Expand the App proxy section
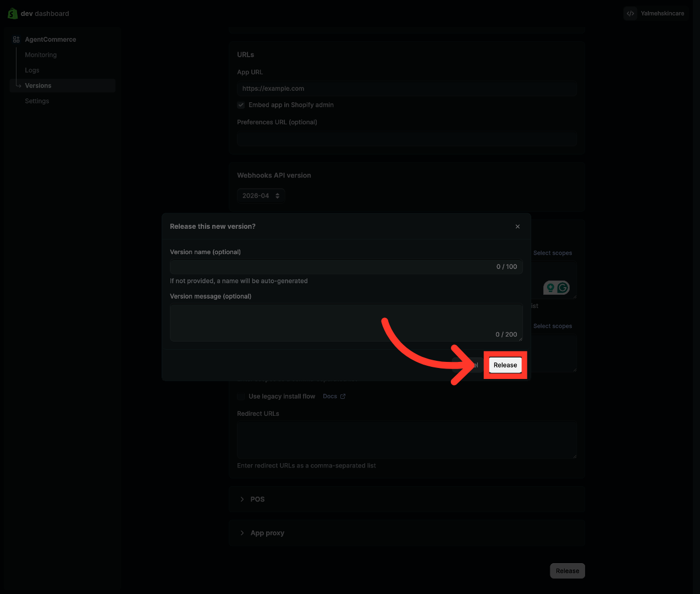This screenshot has height=594, width=700. (x=406, y=533)
